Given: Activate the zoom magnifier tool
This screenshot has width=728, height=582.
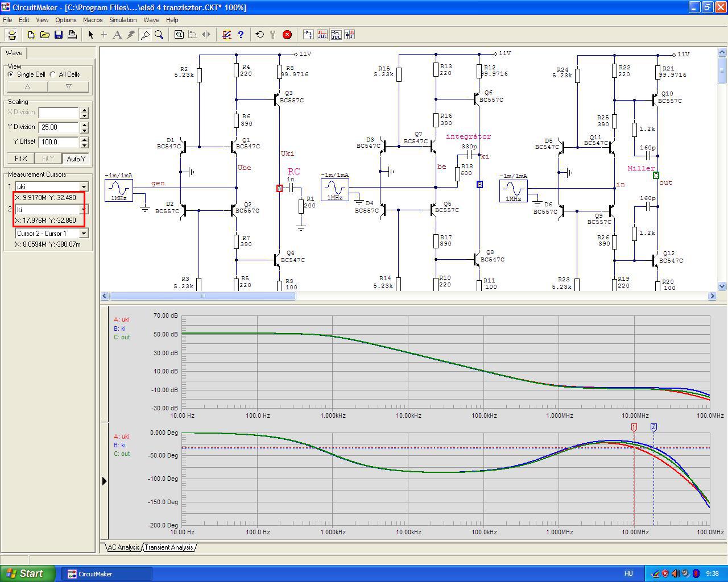Looking at the screenshot, I should pos(159,35).
